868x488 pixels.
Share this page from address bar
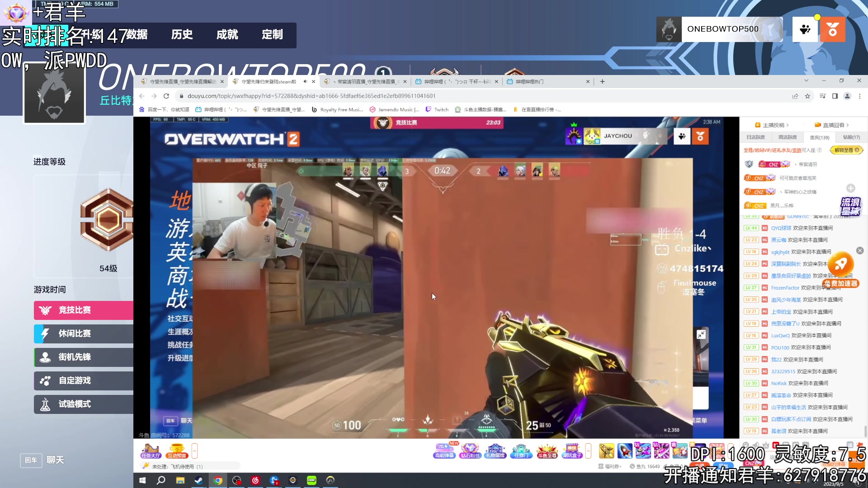(x=795, y=96)
